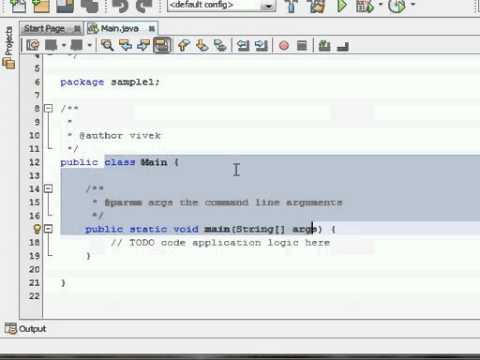This screenshot has height=360, width=480.
Task: Open the Forward navigation dropdown arrow
Action: coord(89,45)
